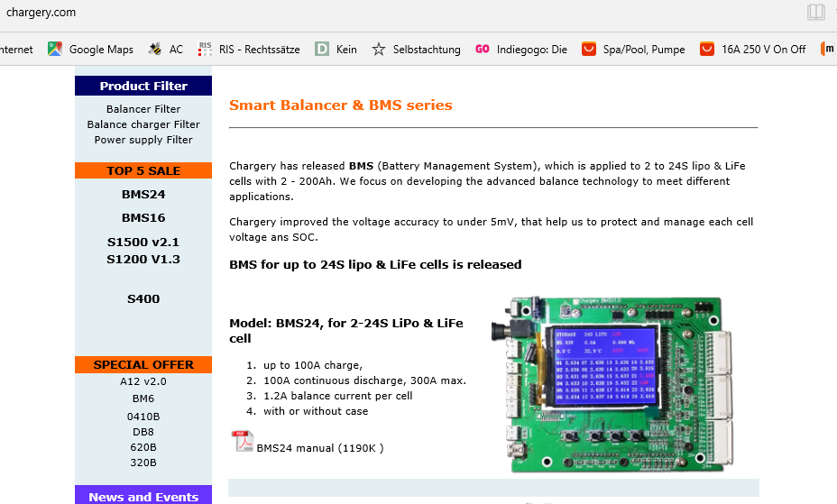This screenshot has width=837, height=504.
Task: Open the Google Maps bookmark
Action: [x=91, y=50]
